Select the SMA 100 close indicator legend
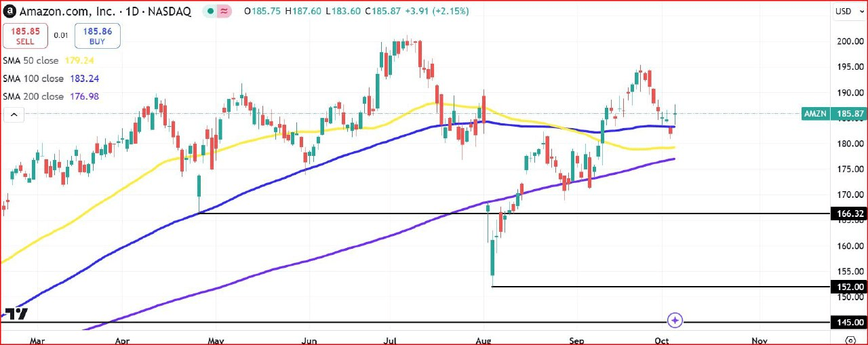868x345 pixels. 34,79
